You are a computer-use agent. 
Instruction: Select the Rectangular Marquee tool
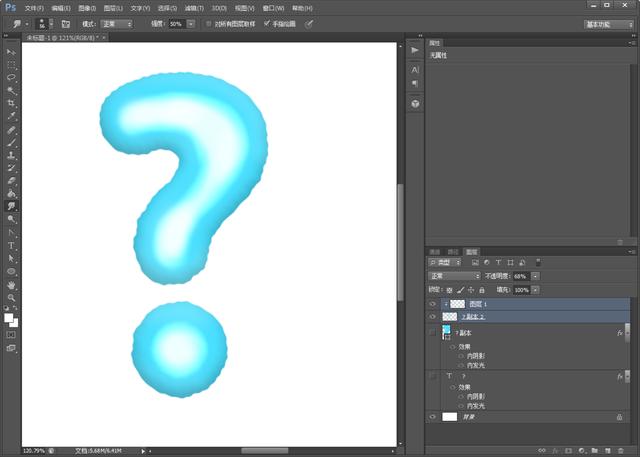tap(11, 65)
